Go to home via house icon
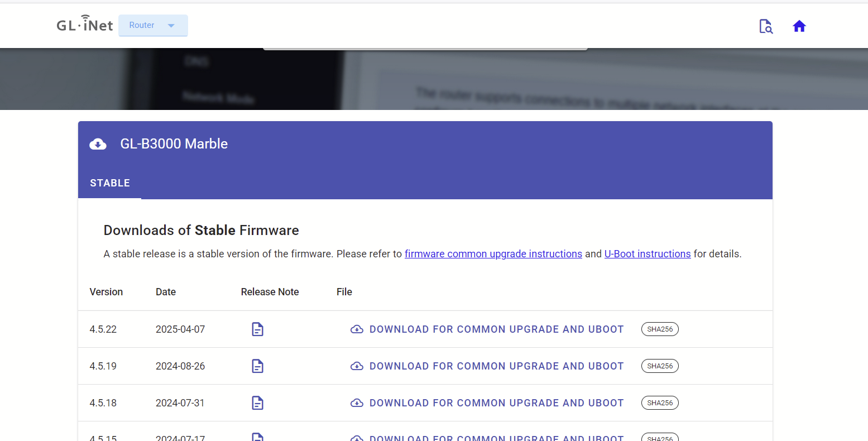Viewport: 868px width, 441px height. (x=799, y=26)
